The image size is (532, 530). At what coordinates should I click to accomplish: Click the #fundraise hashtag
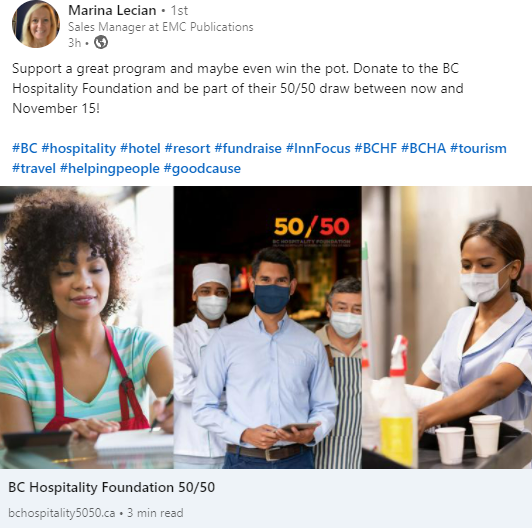tap(248, 148)
